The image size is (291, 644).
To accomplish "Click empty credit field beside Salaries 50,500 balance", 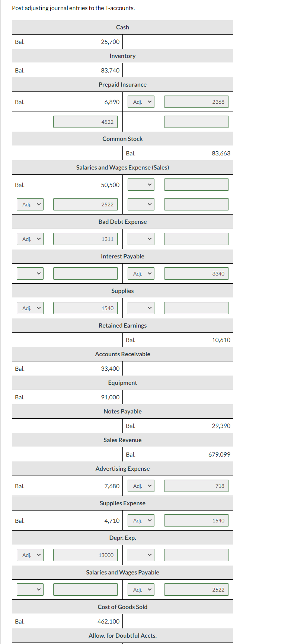I will coord(196,185).
